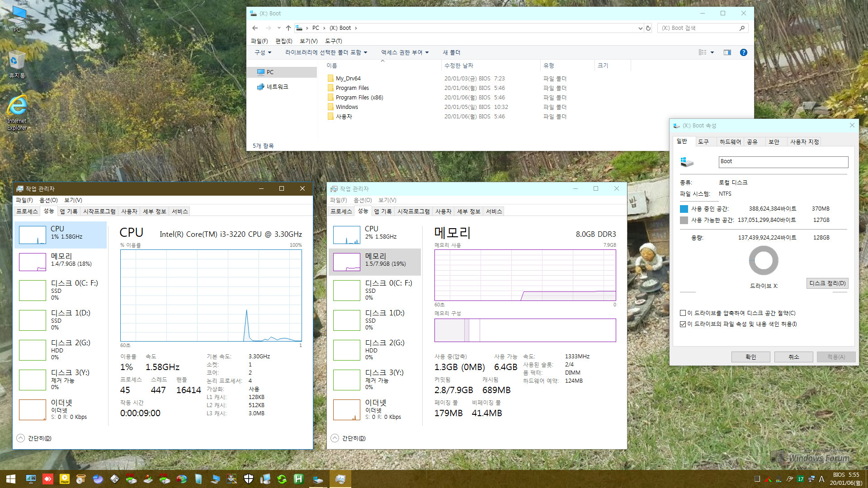
Task: Click the red AnyDesk taskbar icon
Action: (48, 479)
